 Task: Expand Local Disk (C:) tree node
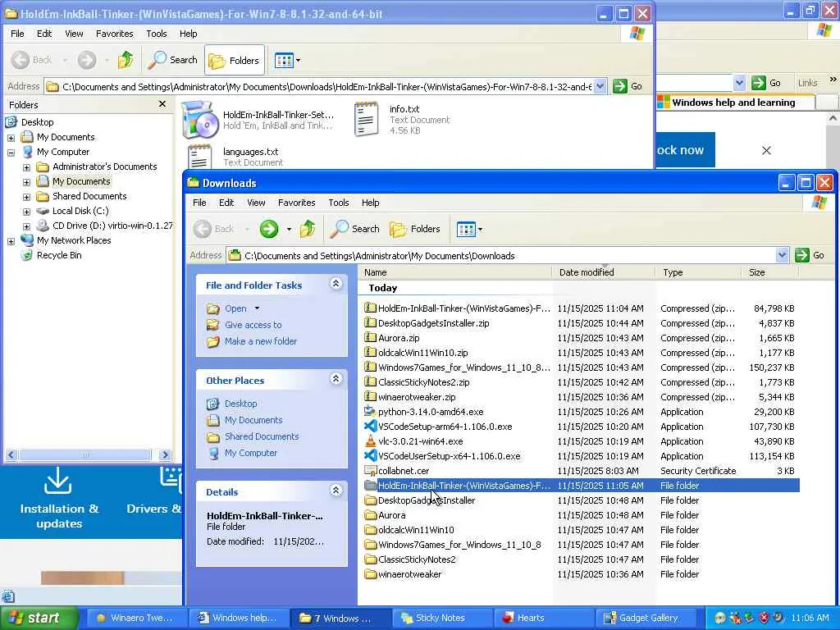26,212
